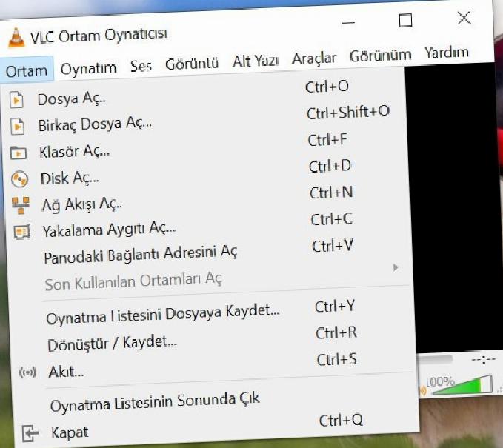Click the Akıt broadcast icon

tap(27, 372)
